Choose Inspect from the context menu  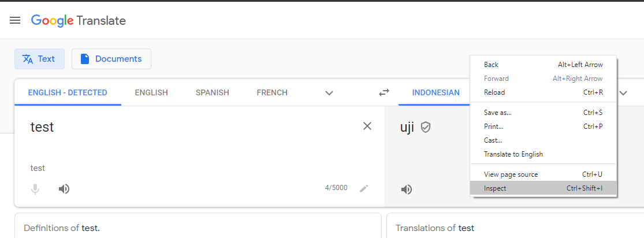pyautogui.click(x=544, y=188)
